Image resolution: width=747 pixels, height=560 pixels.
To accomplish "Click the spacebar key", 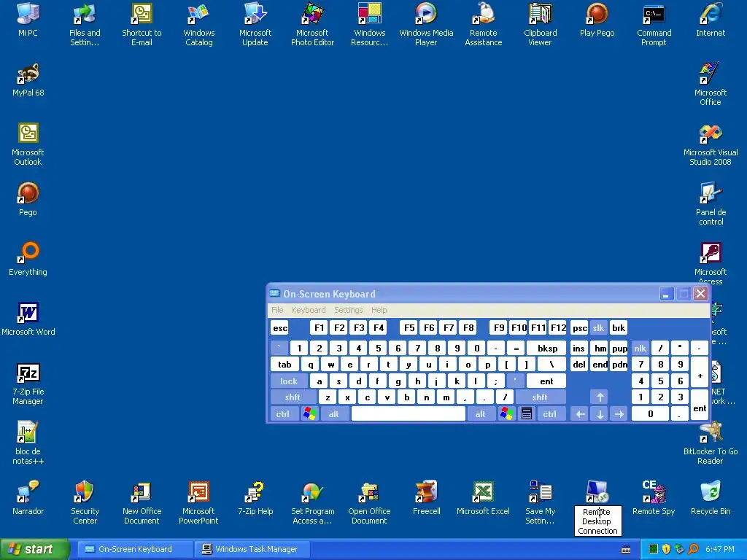I will pos(409,414).
